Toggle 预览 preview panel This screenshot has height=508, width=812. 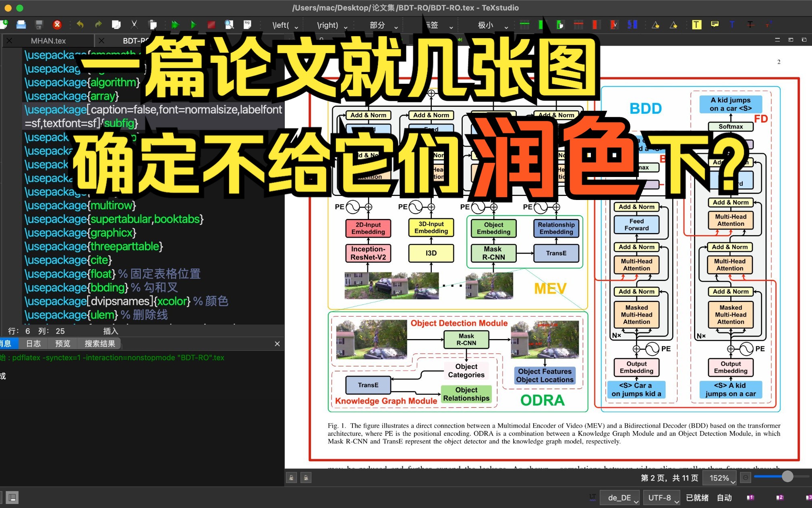pyautogui.click(x=59, y=343)
